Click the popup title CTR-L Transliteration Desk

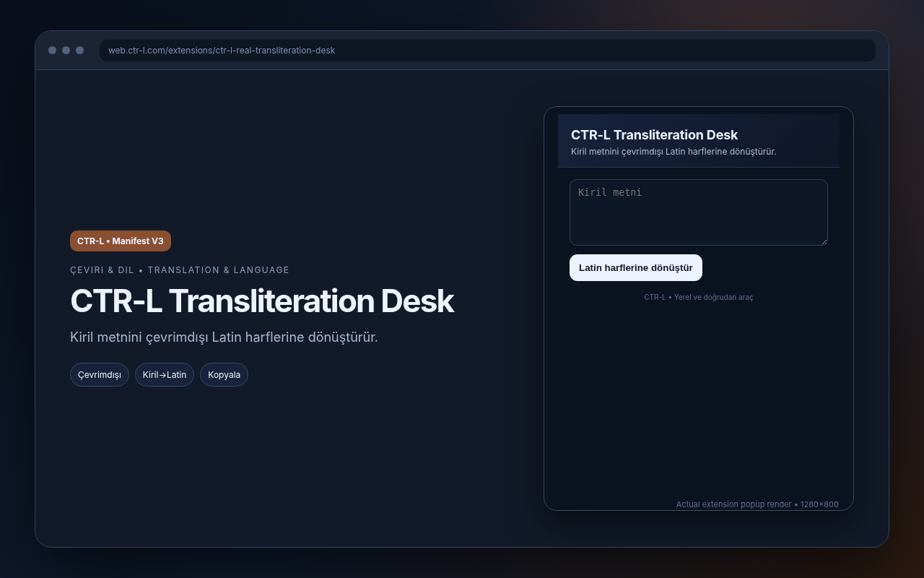[x=654, y=134]
